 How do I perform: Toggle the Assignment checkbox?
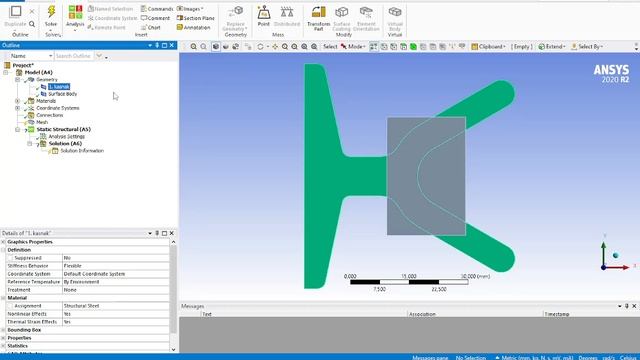coord(11,306)
